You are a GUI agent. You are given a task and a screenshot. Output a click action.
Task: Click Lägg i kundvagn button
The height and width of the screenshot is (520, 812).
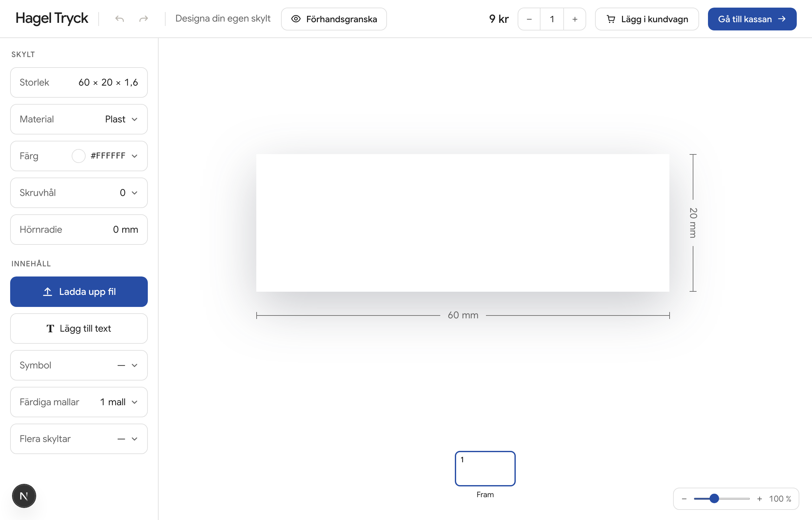(647, 19)
